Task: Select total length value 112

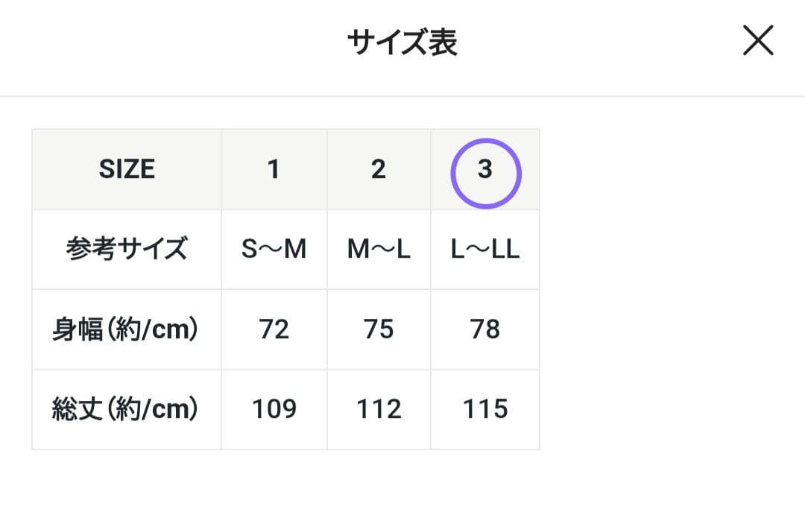Action: click(379, 409)
